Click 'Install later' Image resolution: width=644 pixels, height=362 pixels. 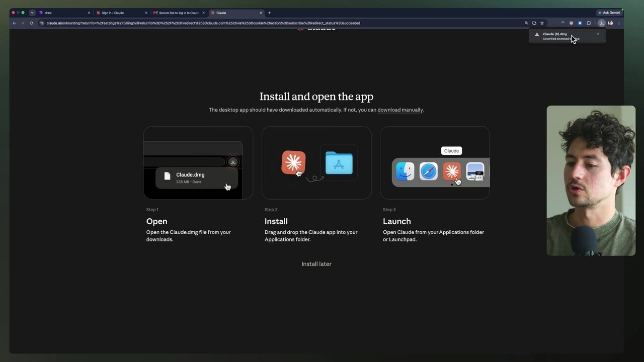tap(316, 264)
